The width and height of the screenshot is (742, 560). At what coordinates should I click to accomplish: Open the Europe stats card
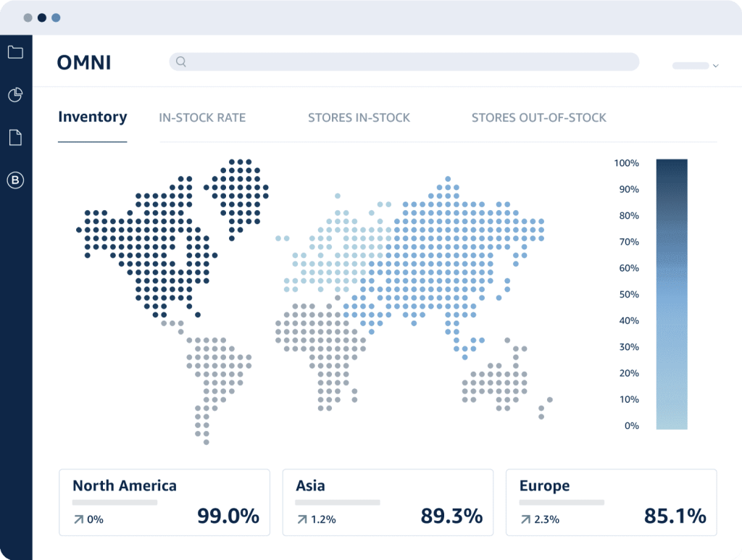(612, 502)
